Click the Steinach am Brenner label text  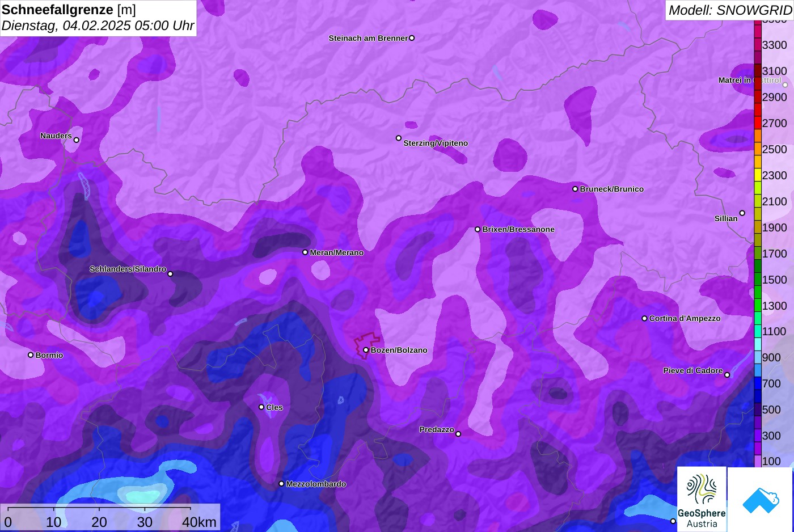[368, 38]
